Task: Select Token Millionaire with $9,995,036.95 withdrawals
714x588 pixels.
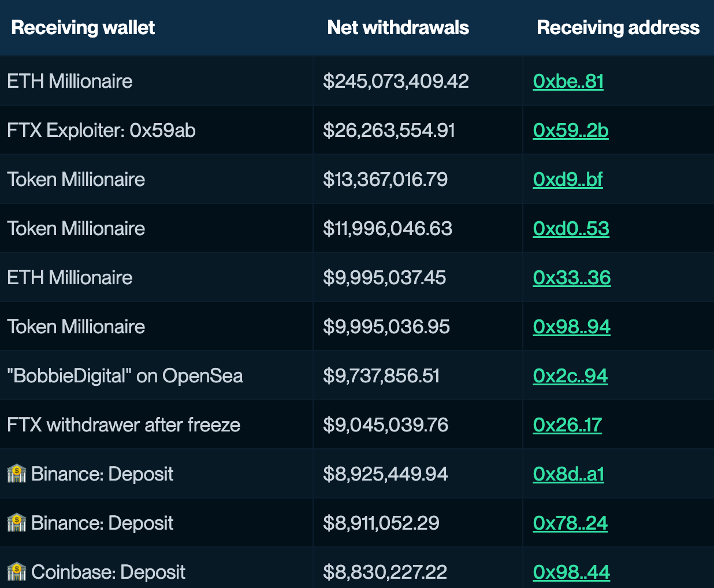Action: [x=76, y=327]
